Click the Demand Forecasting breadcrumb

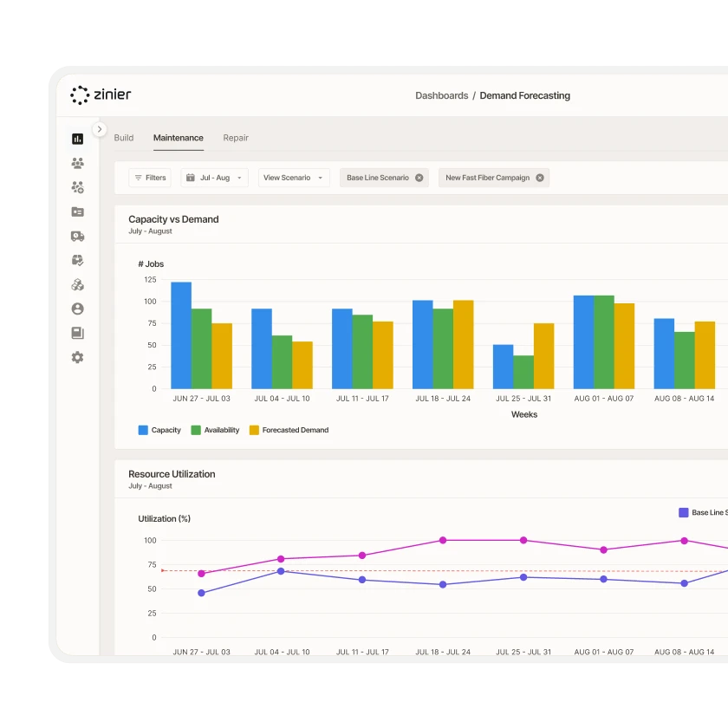(524, 95)
